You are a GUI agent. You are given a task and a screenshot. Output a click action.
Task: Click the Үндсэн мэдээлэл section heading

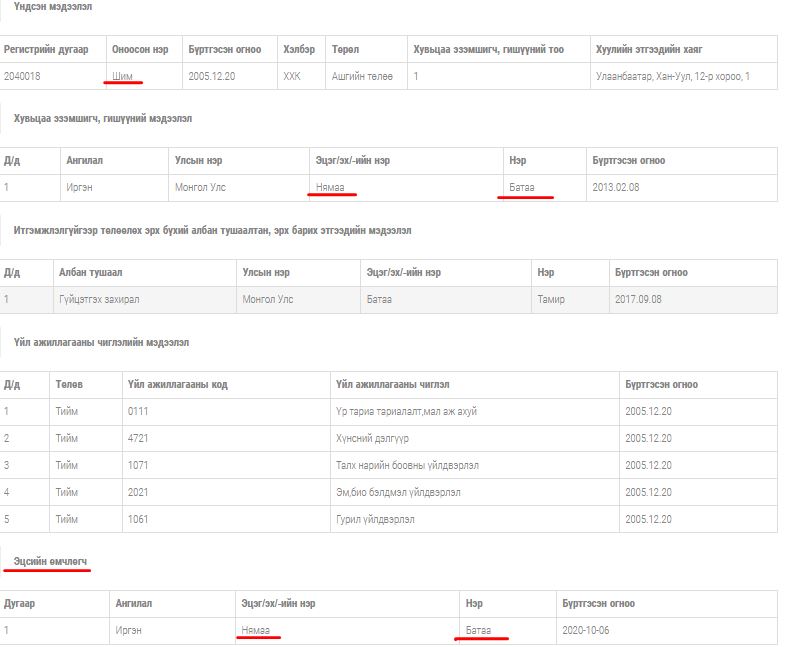click(52, 6)
